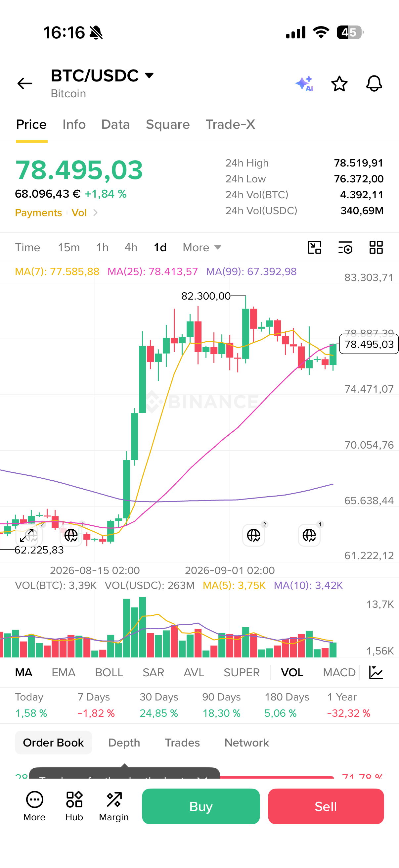Image resolution: width=399 pixels, height=868 pixels.
Task: Tap the large green price 78.495,03
Action: click(79, 170)
